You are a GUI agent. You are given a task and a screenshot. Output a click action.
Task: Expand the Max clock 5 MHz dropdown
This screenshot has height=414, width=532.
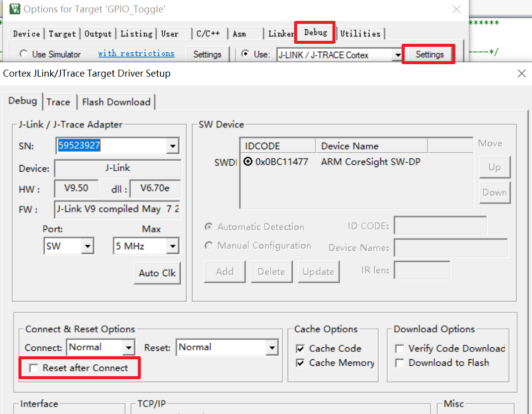(x=173, y=246)
